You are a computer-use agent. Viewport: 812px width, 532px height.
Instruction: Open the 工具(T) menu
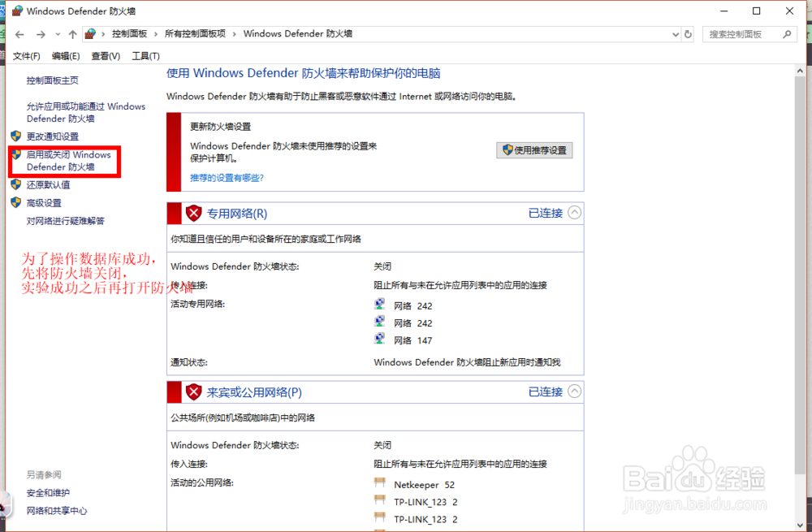tap(145, 56)
